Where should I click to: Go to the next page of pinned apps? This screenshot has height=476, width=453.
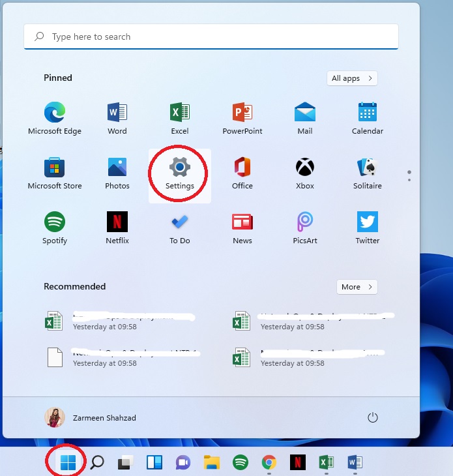(x=409, y=180)
